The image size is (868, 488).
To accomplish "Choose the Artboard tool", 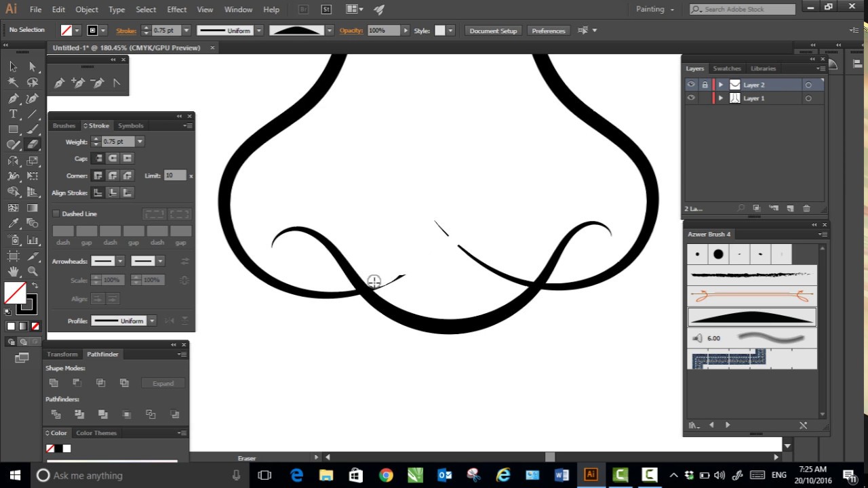I will (13, 256).
